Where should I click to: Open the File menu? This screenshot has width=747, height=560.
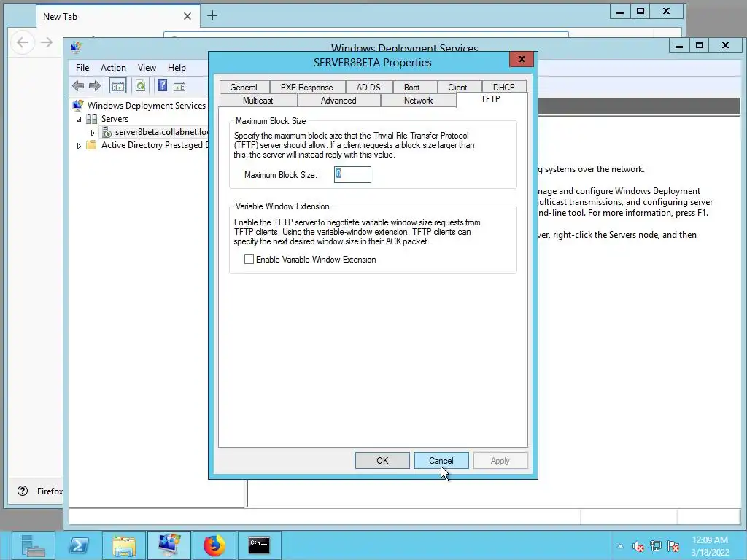[82, 68]
